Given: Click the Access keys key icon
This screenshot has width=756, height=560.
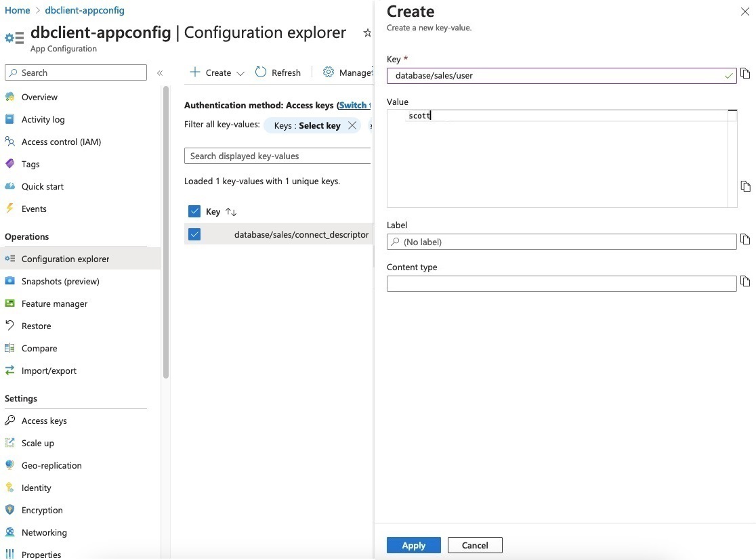Looking at the screenshot, I should 9,421.
